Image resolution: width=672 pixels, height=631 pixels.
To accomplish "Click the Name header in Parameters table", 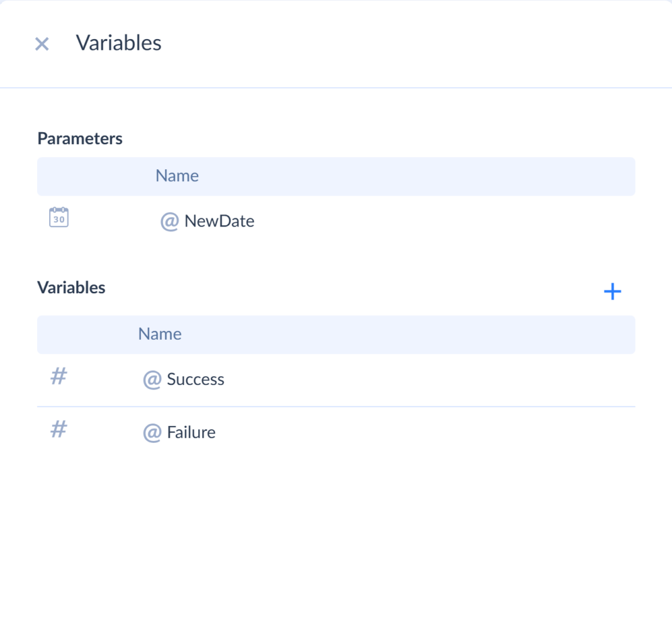I will coord(177,176).
